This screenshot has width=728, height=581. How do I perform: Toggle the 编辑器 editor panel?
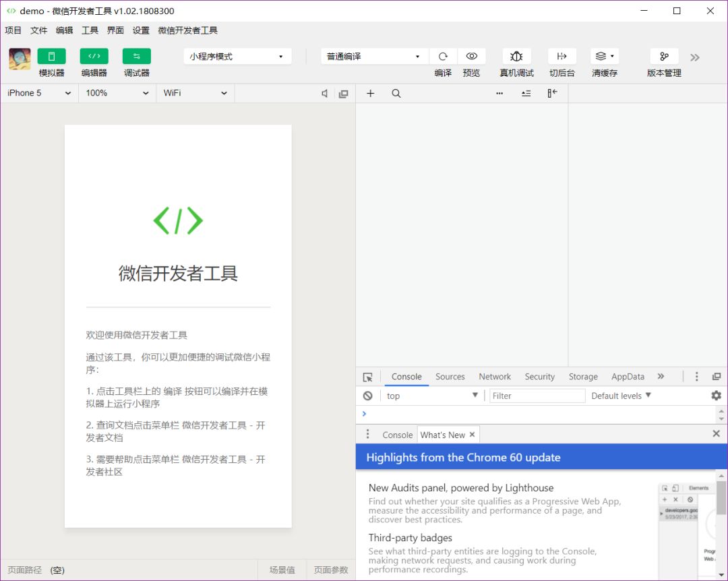[x=94, y=56]
